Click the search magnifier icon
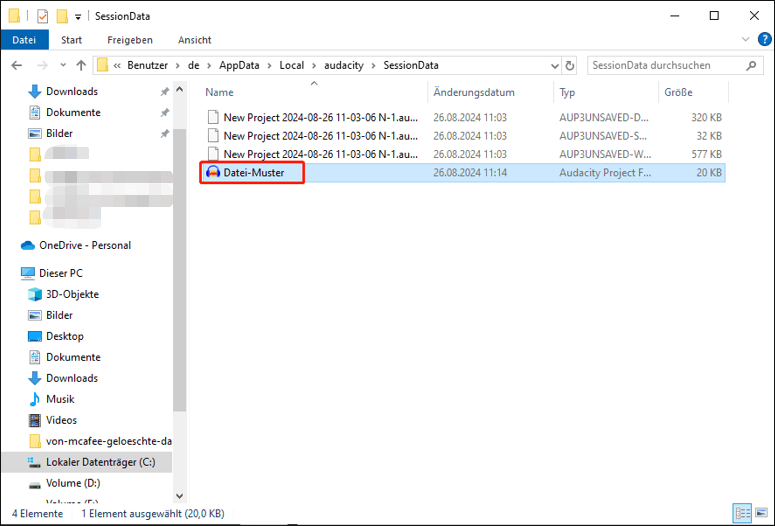 point(751,65)
